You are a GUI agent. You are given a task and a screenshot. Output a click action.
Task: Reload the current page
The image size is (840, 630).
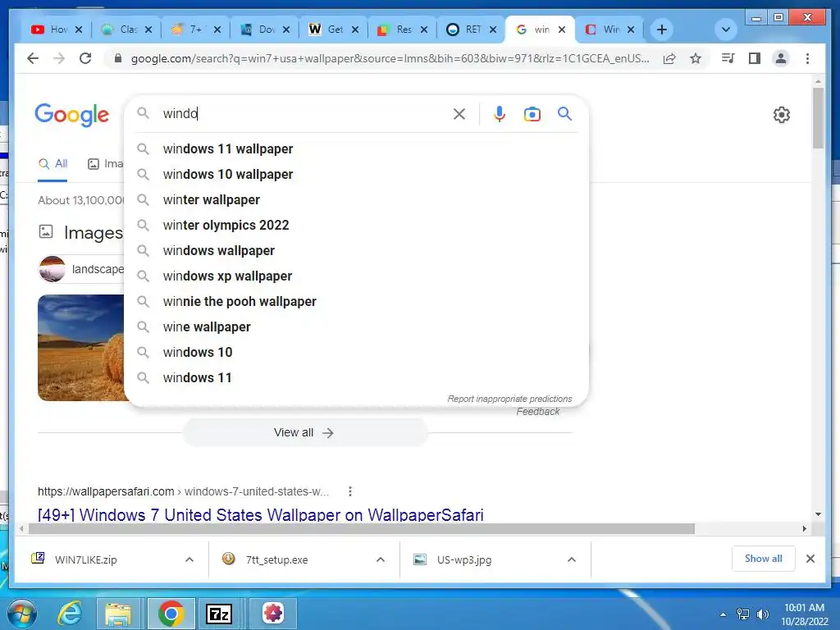[85, 58]
